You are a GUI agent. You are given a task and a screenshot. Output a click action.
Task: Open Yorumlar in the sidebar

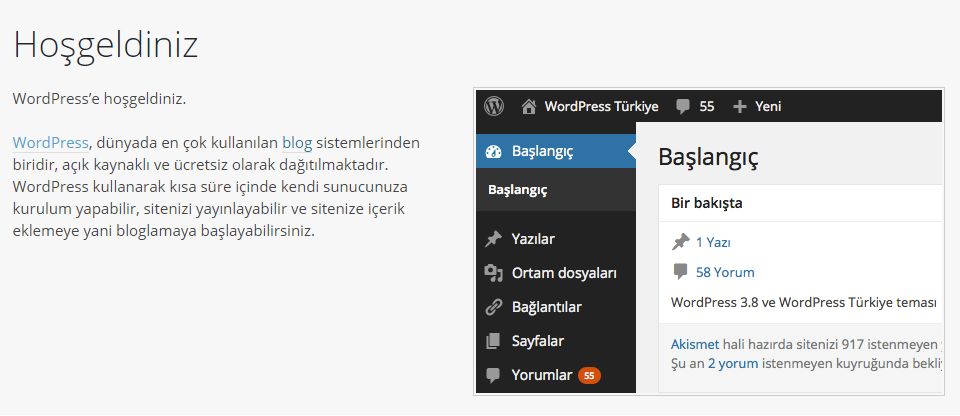coord(541,375)
